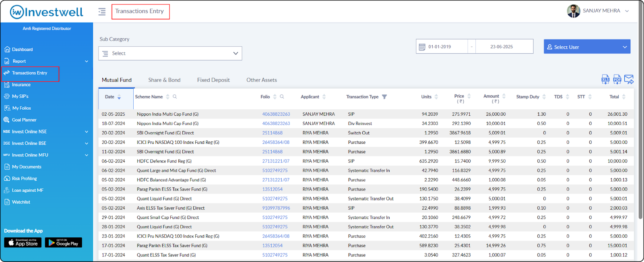Select 'Nippon India Multi Cap Fund (G)' SIP row name

[x=167, y=114]
